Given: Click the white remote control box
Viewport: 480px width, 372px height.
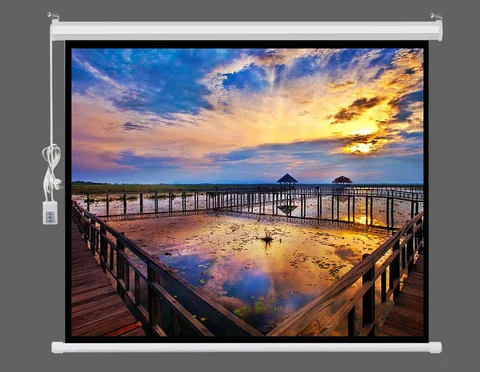Looking at the screenshot, I should tap(50, 212).
